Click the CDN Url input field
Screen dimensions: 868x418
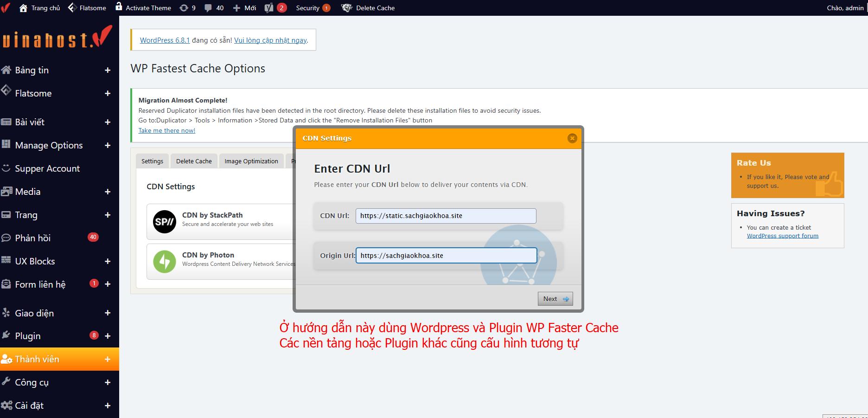446,216
